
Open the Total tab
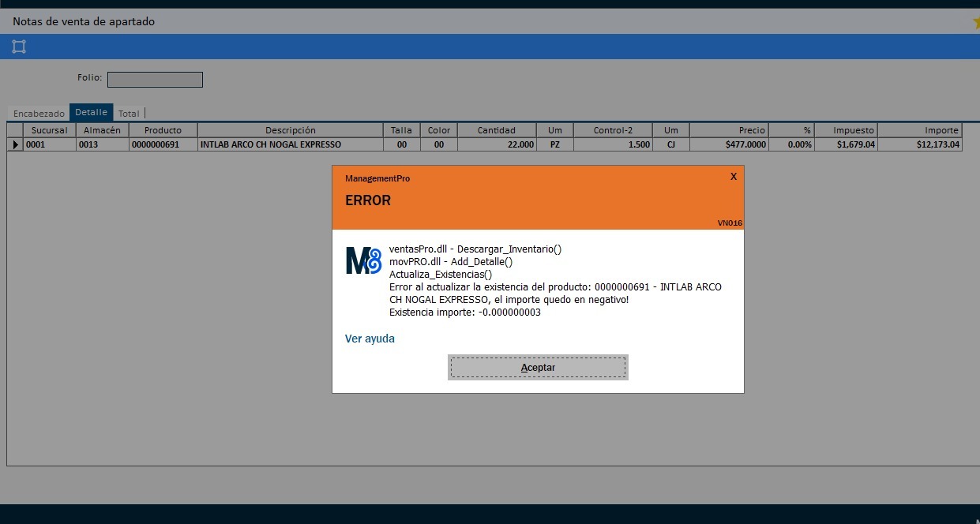129,114
